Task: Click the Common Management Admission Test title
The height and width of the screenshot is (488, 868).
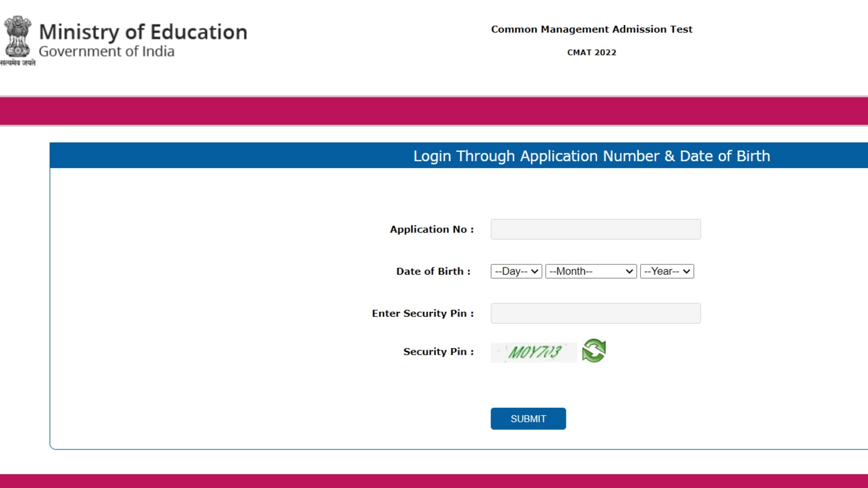Action: pos(592,29)
